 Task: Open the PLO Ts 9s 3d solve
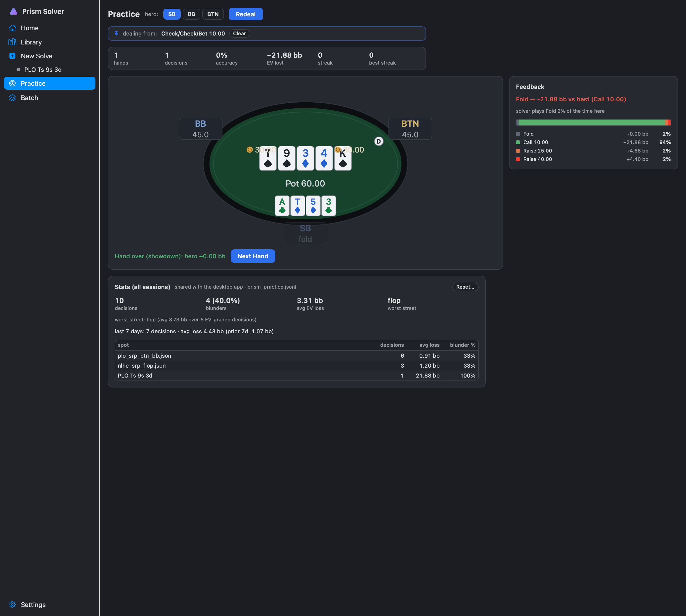(x=43, y=70)
